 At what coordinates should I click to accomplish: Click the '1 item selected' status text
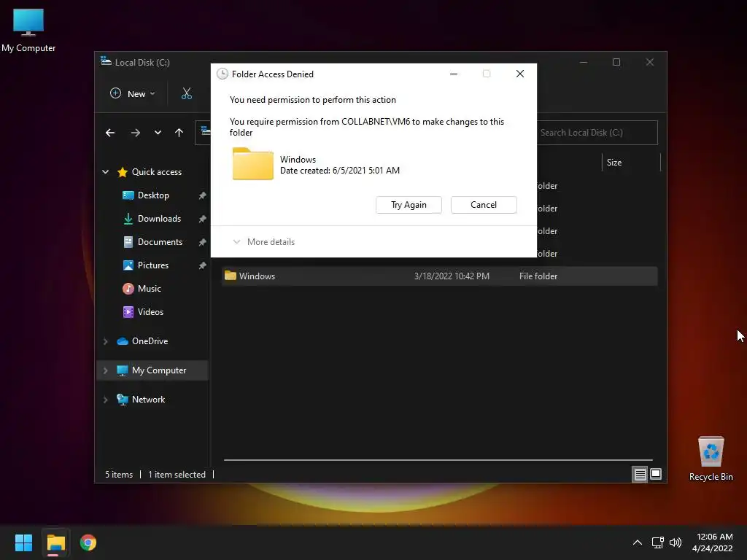pyautogui.click(x=177, y=475)
